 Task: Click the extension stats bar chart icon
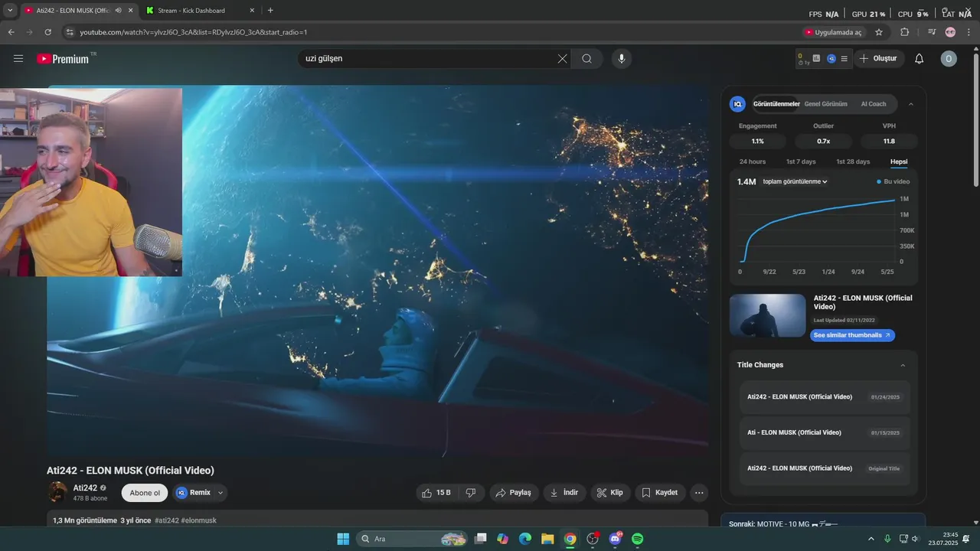tap(816, 58)
